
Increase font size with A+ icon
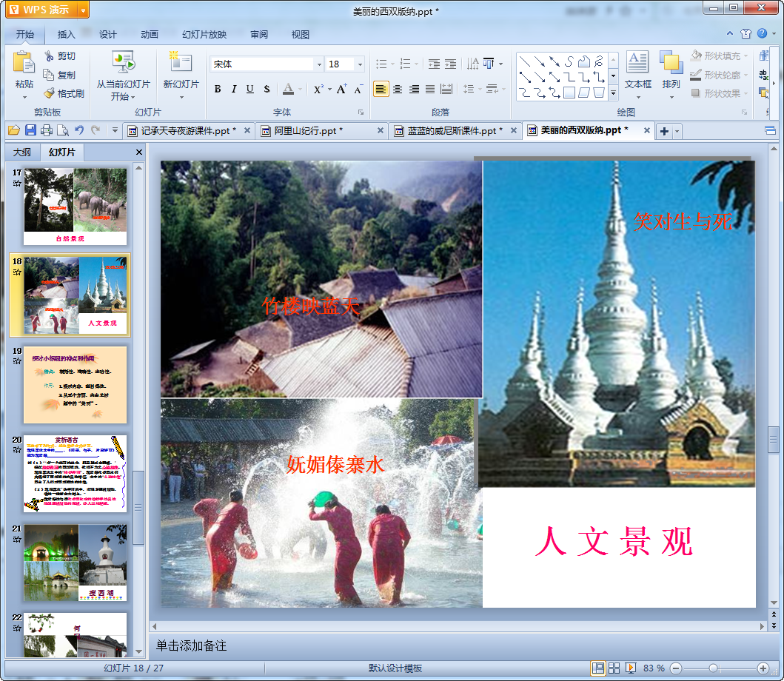pyautogui.click(x=341, y=89)
